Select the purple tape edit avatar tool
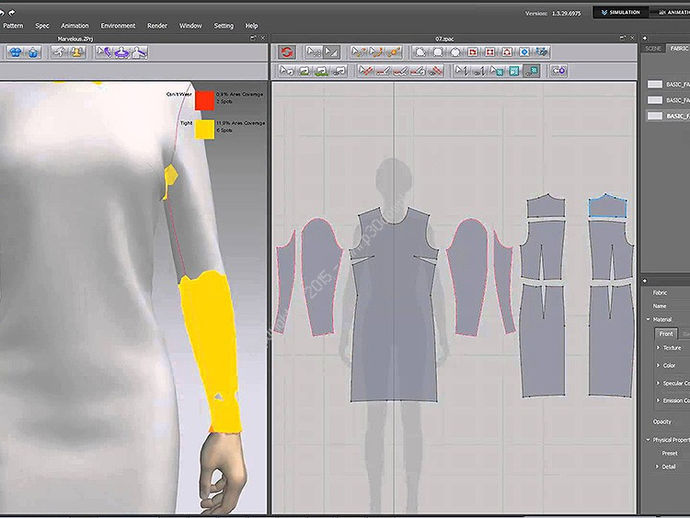The image size is (690, 518). pyautogui.click(x=104, y=52)
